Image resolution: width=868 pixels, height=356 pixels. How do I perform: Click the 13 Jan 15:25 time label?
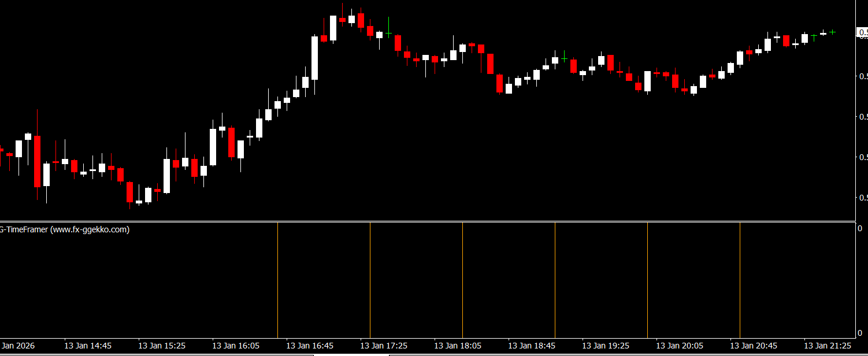(x=162, y=346)
